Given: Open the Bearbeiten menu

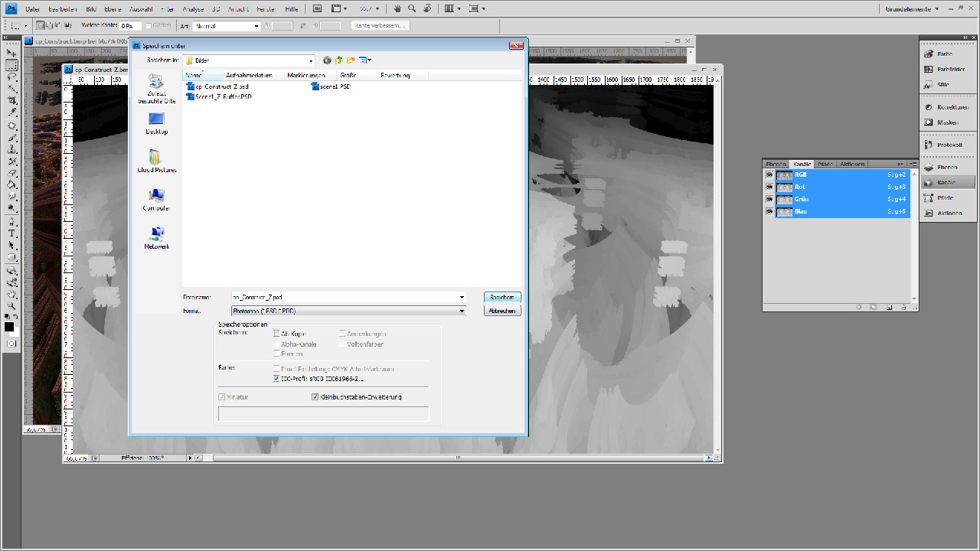Looking at the screenshot, I should (63, 8).
